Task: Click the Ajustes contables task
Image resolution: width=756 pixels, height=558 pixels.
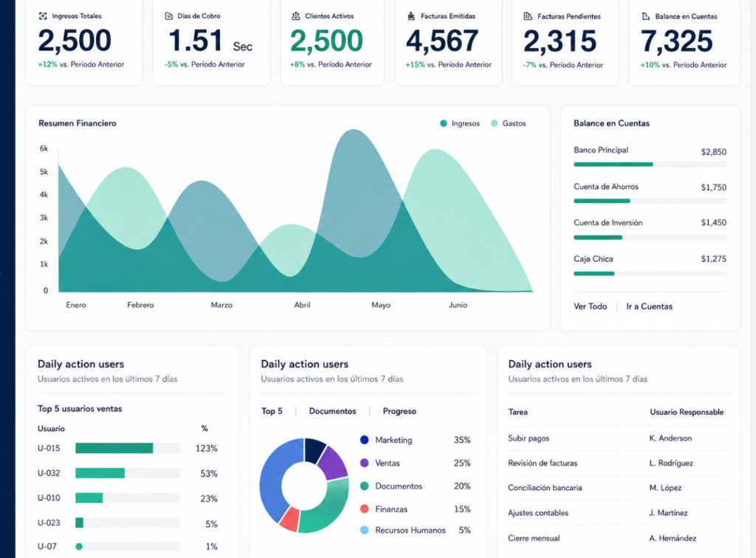Action: [538, 513]
